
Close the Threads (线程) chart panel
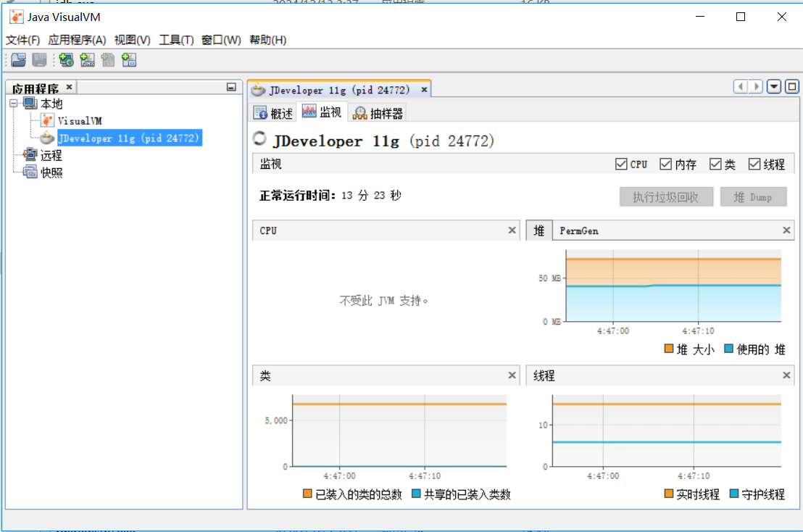(786, 375)
